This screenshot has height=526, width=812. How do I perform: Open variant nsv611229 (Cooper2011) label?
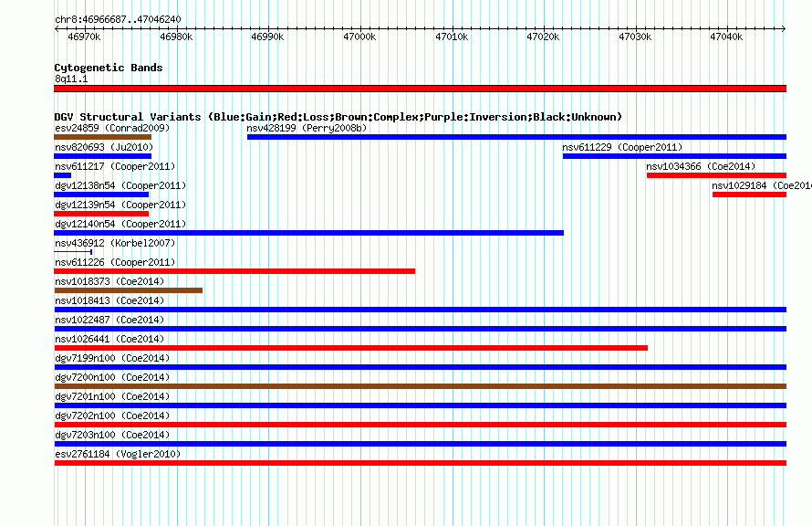pyautogui.click(x=622, y=147)
